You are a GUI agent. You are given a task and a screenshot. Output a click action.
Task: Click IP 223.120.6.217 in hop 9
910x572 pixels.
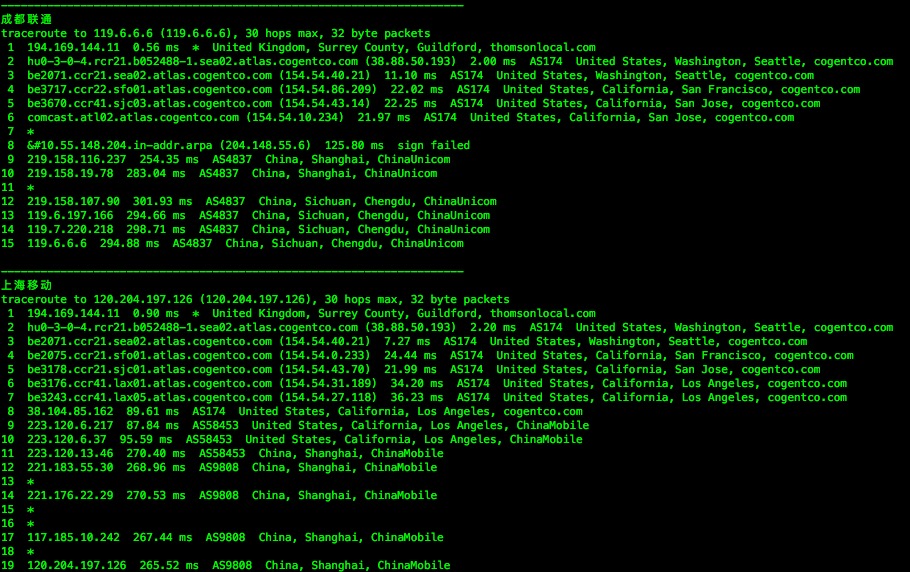[x=70, y=425]
